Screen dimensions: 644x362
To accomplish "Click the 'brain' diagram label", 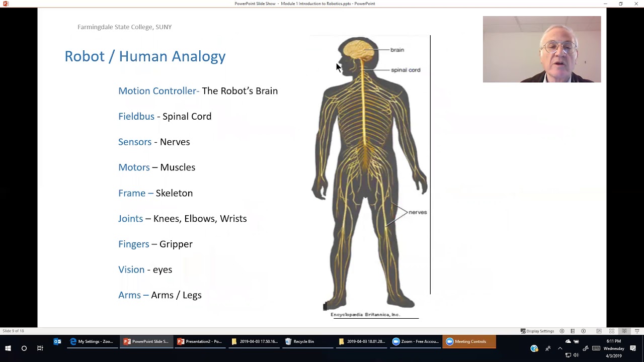I will (x=397, y=50).
